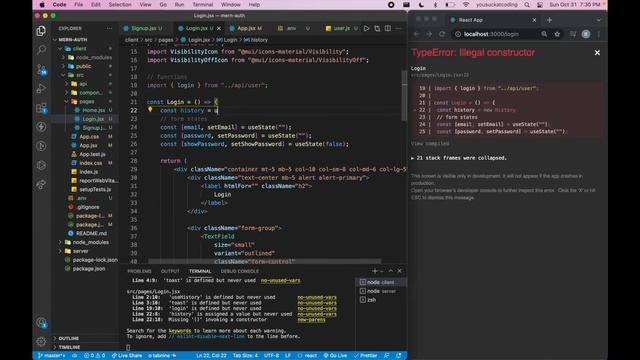
Task: Open Explorer views and more actions ellipsis
Action: coord(109,28)
